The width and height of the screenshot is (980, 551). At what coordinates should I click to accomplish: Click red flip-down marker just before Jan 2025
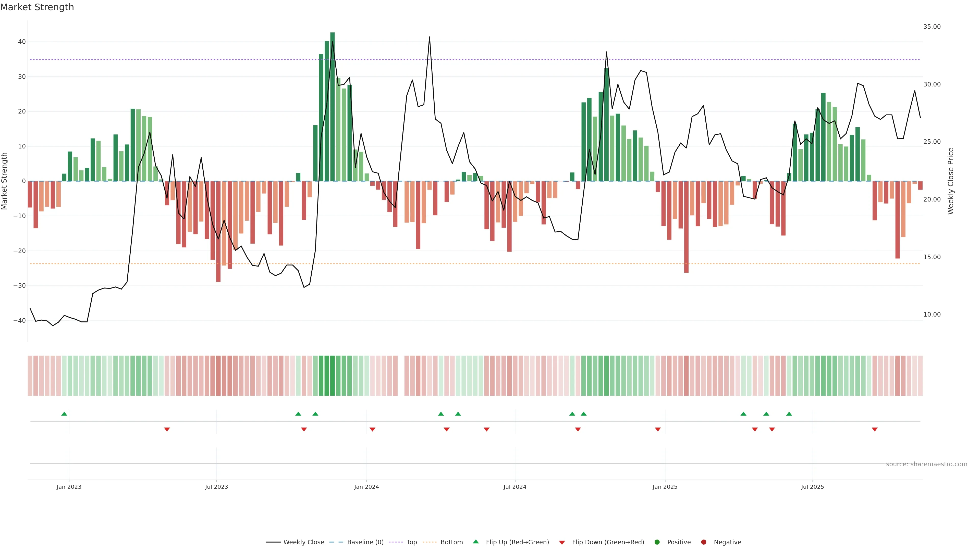click(x=658, y=429)
